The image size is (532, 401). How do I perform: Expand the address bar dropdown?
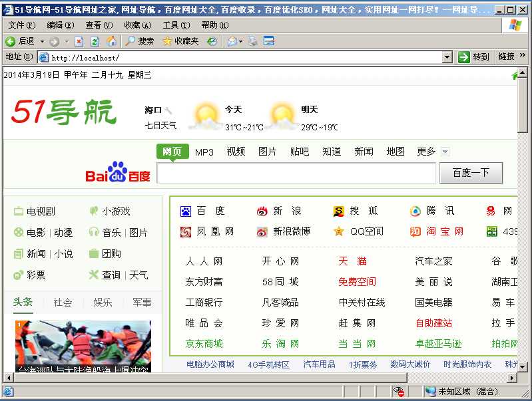pos(447,57)
